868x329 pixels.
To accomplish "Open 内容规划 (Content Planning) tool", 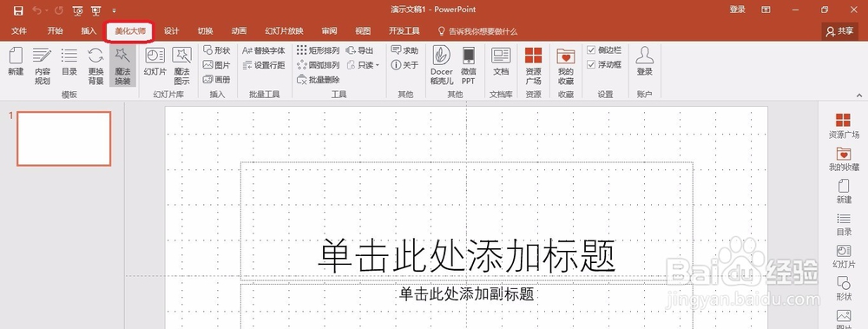I will 42,66.
